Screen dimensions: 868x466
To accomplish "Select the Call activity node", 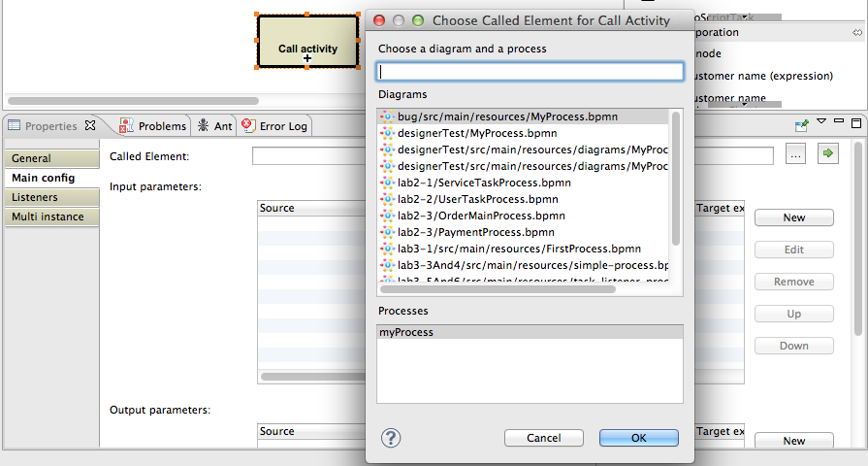I will click(x=307, y=42).
